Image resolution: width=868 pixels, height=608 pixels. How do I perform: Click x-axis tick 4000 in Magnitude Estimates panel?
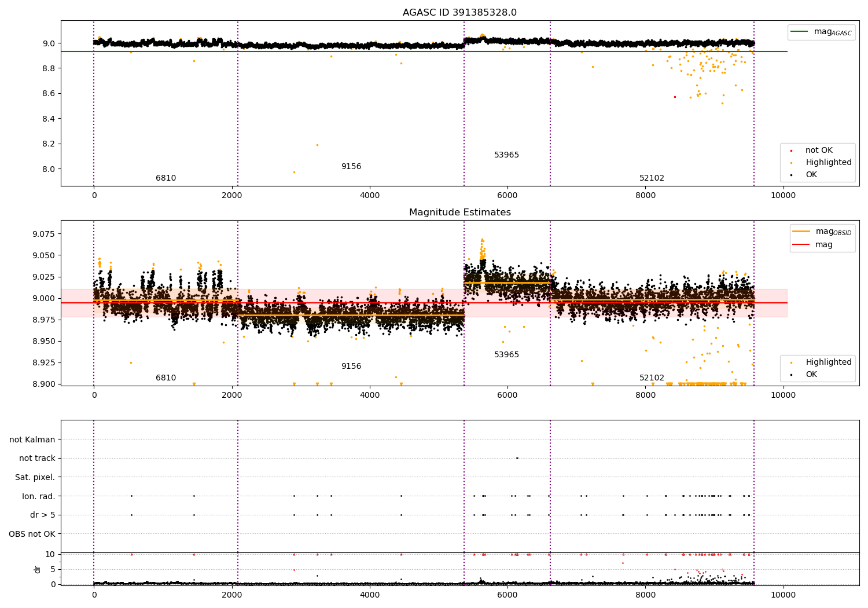point(370,395)
